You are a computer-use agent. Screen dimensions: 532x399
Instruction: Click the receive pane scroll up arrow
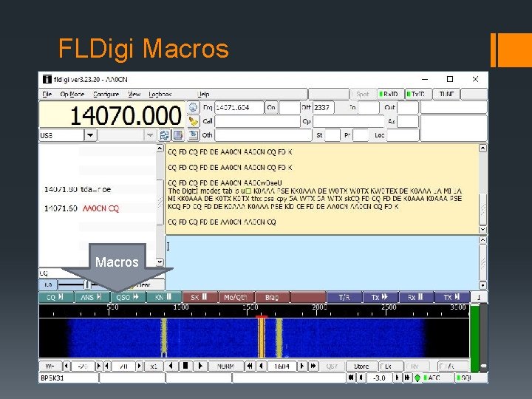(482, 149)
